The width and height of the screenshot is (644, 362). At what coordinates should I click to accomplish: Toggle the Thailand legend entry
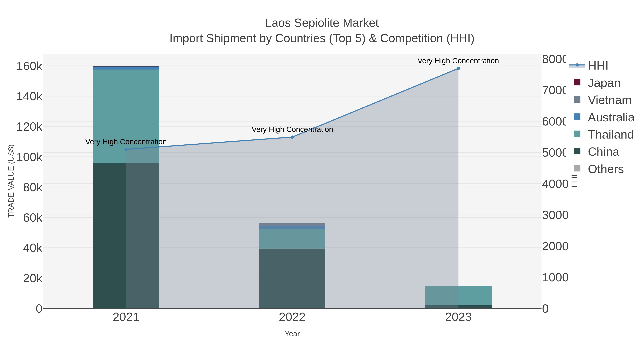(604, 135)
